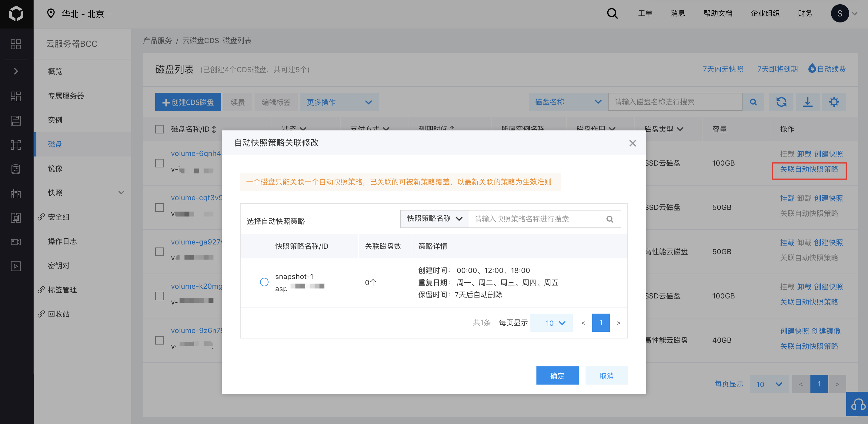Open 密钥对 in sidebar
868x424 pixels.
click(x=58, y=265)
